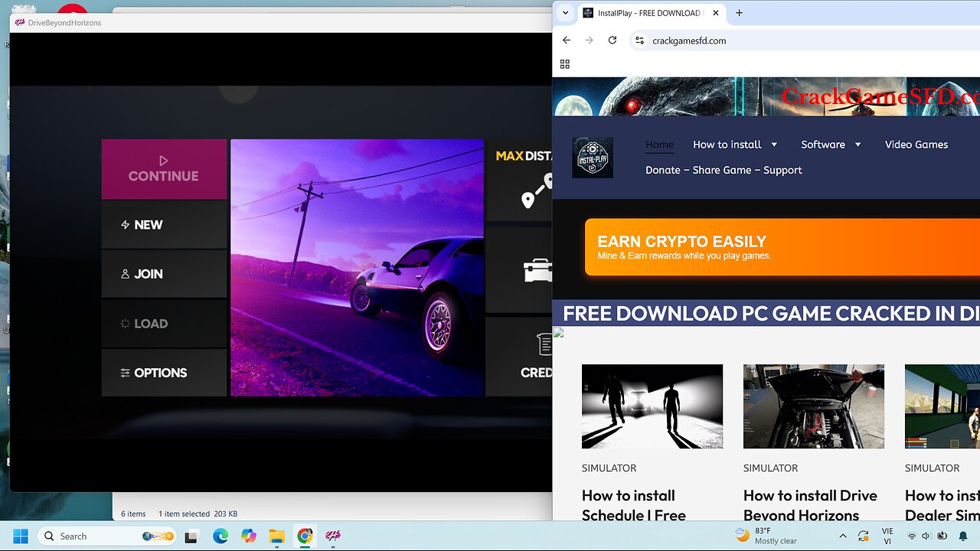Reload the crackgamesfd.com page
The width and height of the screenshot is (980, 551).
click(x=612, y=41)
